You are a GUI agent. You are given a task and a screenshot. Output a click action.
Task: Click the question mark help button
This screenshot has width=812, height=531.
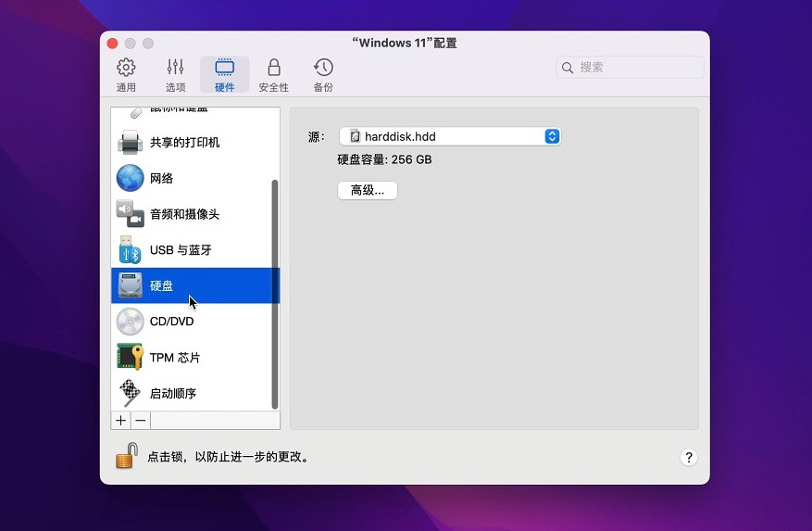pos(688,458)
